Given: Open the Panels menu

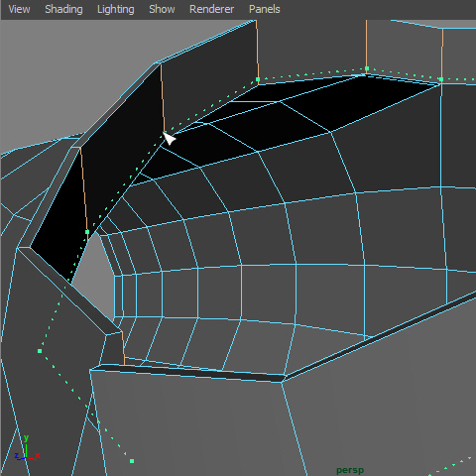Looking at the screenshot, I should [x=265, y=9].
